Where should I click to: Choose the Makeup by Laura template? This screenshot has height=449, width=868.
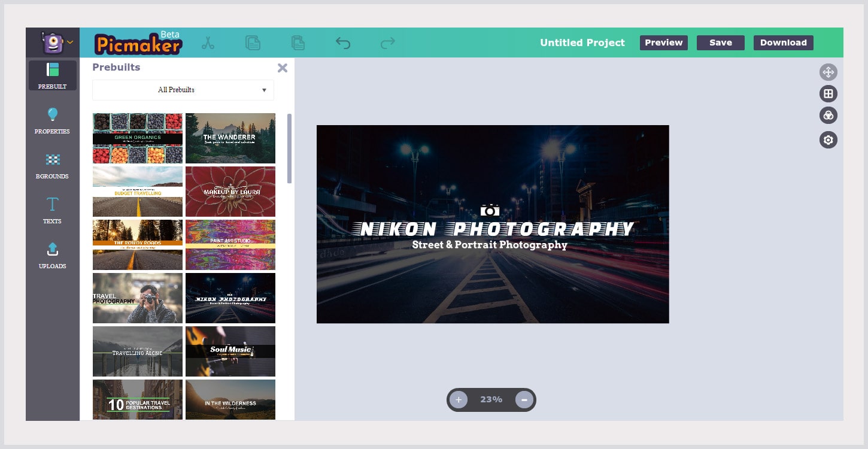(230, 192)
